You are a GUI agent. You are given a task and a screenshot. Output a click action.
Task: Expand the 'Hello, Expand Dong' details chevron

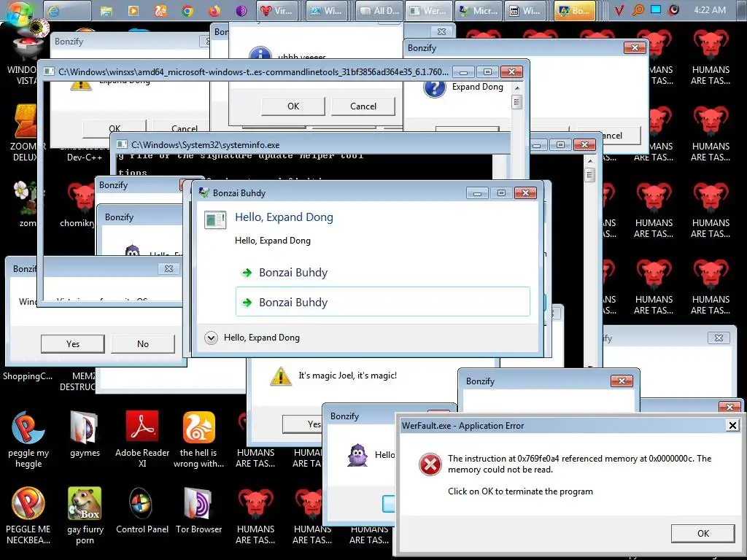point(211,338)
